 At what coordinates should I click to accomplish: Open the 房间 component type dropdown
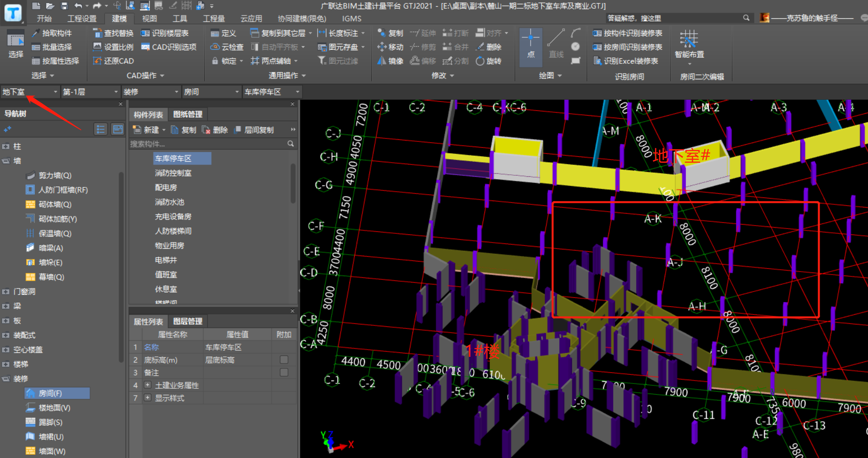click(211, 92)
